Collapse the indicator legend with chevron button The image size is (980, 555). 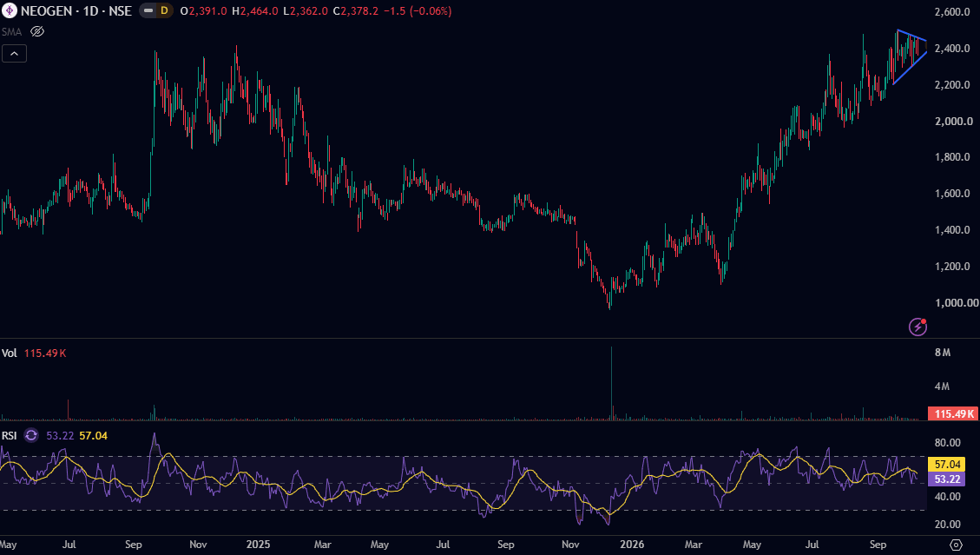pos(15,54)
